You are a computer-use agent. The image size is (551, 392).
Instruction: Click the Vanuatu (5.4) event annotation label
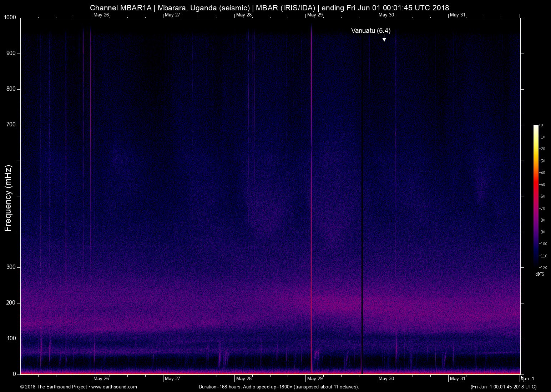370,31
